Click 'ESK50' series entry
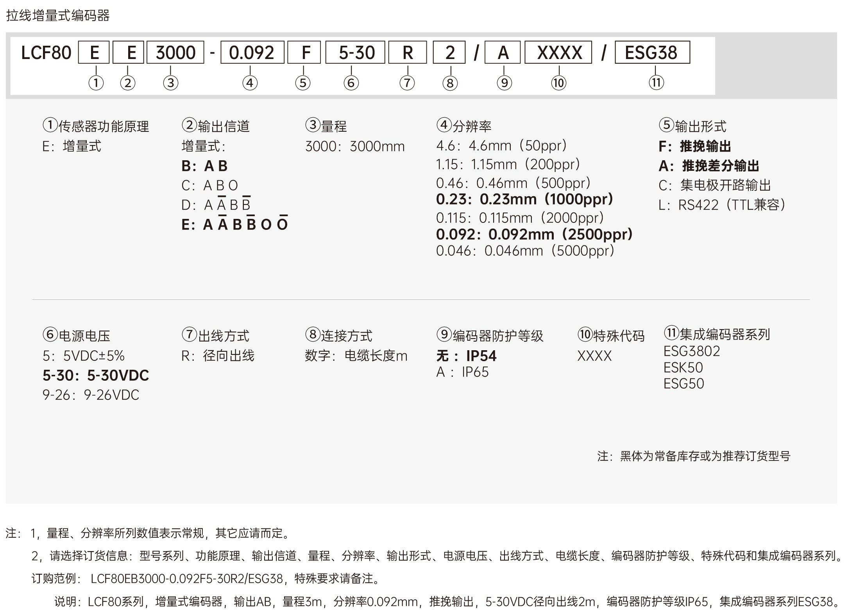The image size is (848, 616). pyautogui.click(x=683, y=367)
